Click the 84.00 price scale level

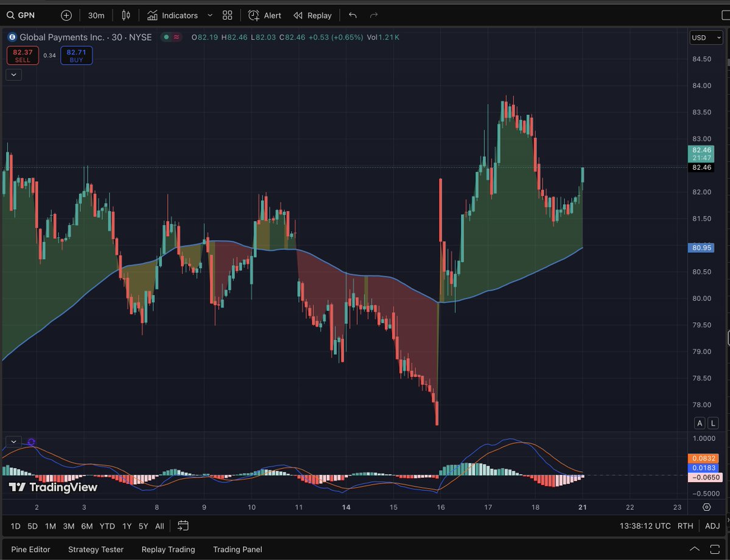[701, 86]
